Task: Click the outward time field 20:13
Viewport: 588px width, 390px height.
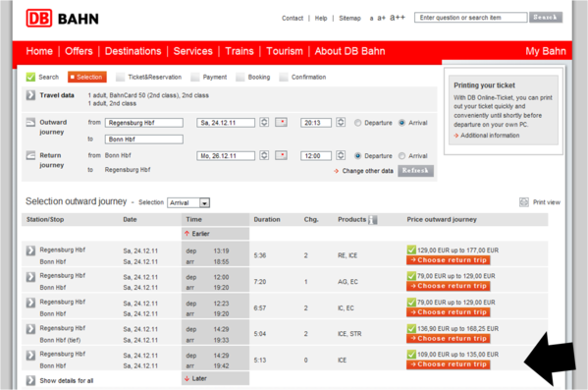Action: (x=316, y=123)
